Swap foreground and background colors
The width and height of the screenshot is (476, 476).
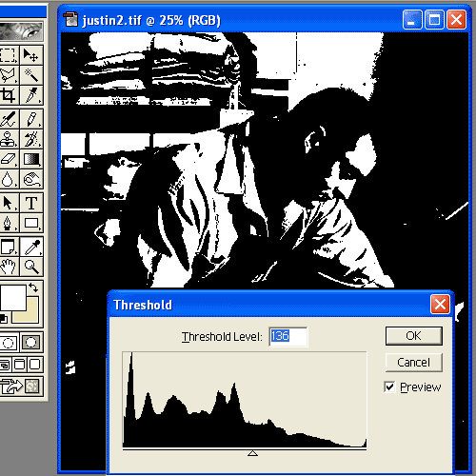pos(33,288)
